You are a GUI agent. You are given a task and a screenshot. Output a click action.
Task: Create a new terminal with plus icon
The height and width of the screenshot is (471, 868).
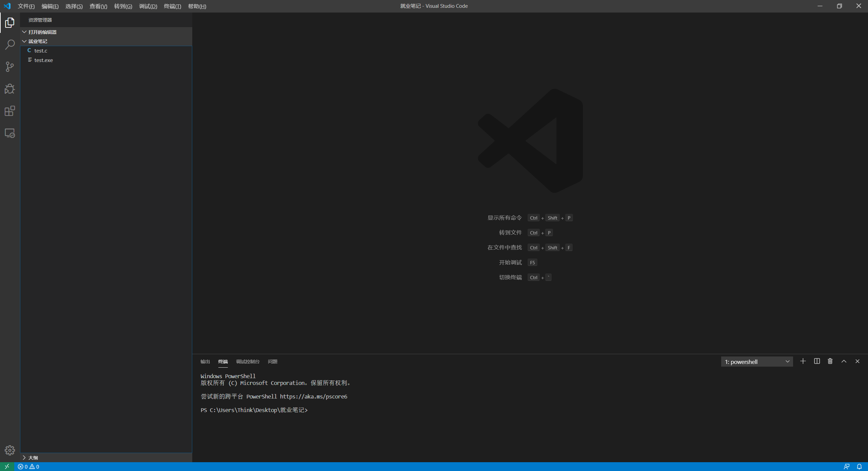803,361
